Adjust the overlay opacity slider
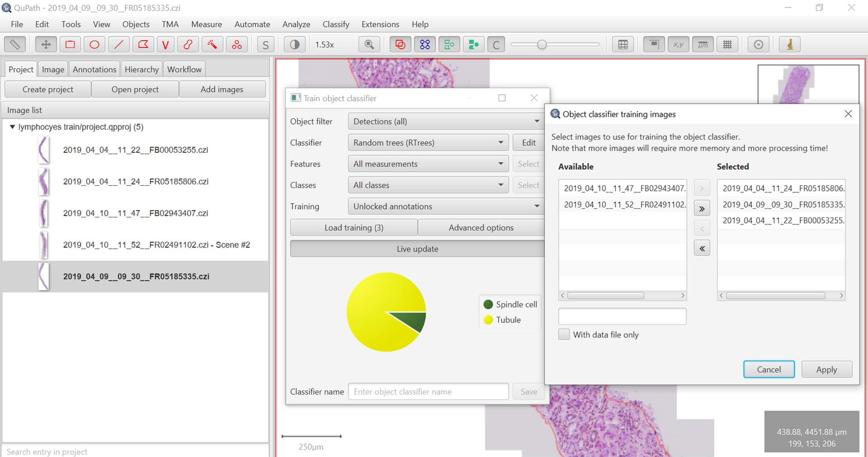This screenshot has height=457, width=868. click(x=542, y=44)
